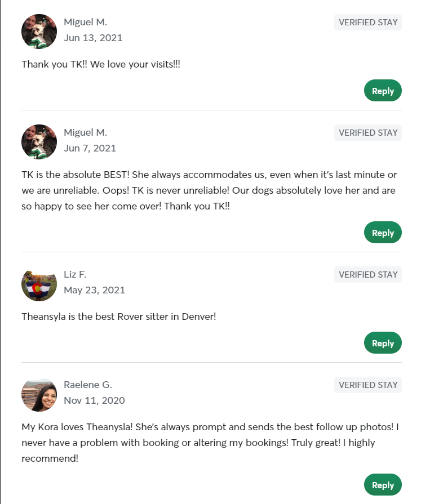The height and width of the screenshot is (504, 421).
Task: Click the Jun 13, 2021 review date
Action: pos(93,38)
